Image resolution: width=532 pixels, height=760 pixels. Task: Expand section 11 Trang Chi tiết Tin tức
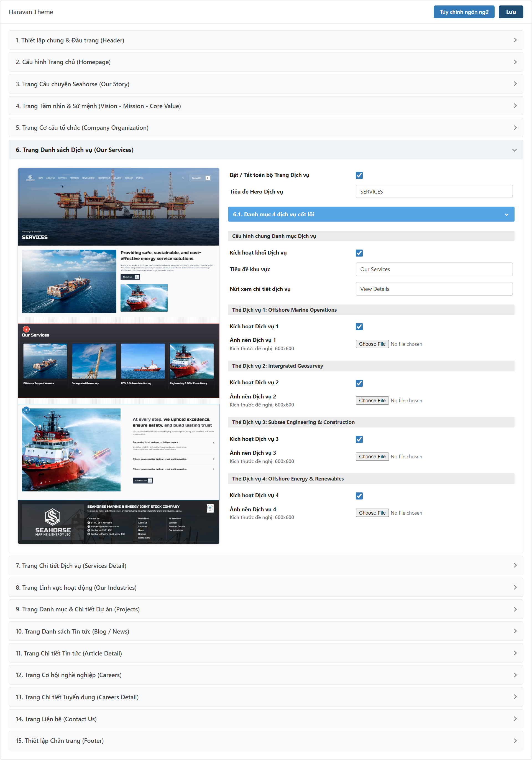pos(266,653)
